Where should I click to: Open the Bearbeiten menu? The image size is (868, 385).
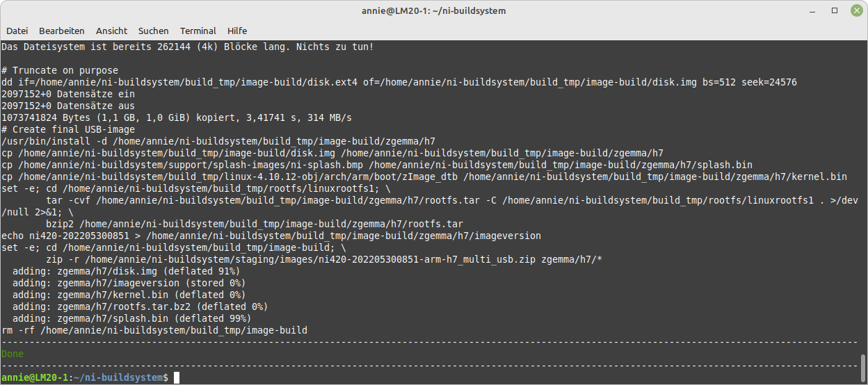[62, 31]
